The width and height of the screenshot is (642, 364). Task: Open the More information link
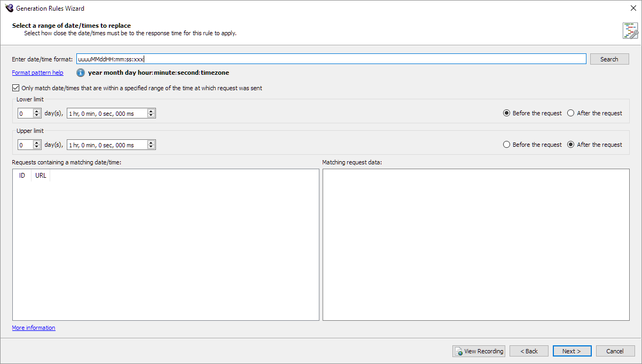pyautogui.click(x=34, y=328)
